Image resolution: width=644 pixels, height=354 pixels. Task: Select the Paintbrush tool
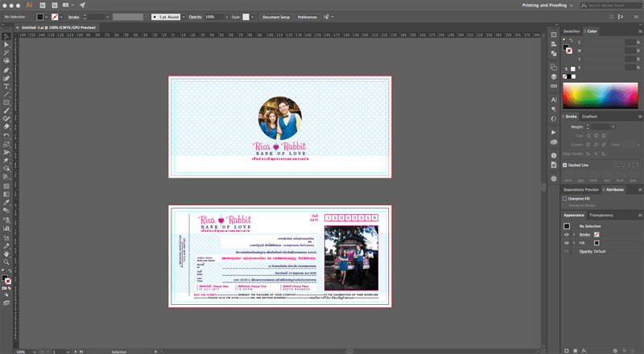tap(6, 110)
